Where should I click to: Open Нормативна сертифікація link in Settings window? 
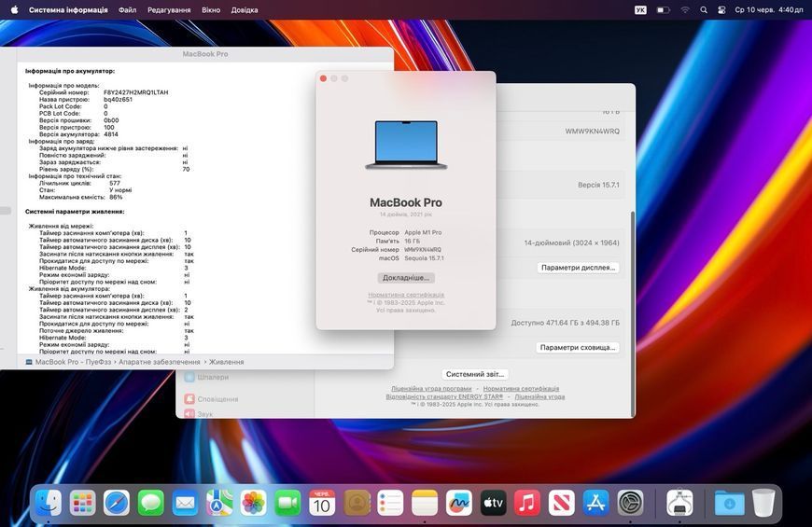click(521, 388)
